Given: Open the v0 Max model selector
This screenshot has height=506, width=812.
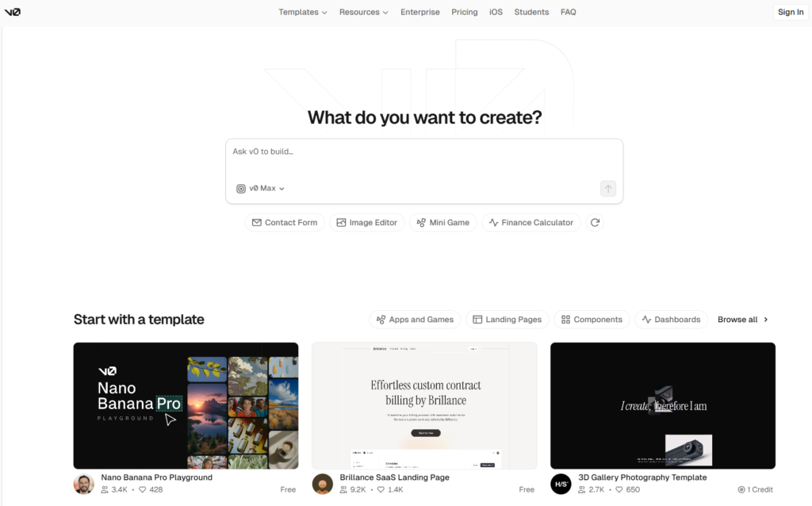Looking at the screenshot, I should [x=260, y=189].
